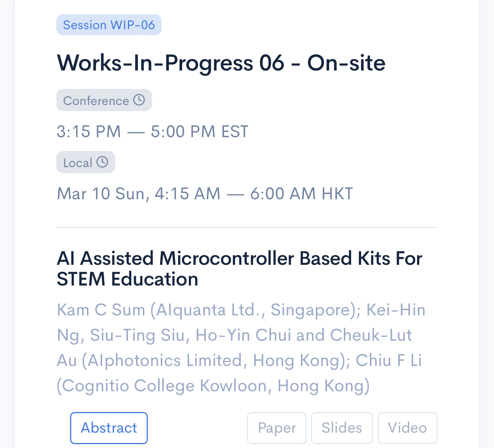Click author name Siu-Ting Siu

137,335
